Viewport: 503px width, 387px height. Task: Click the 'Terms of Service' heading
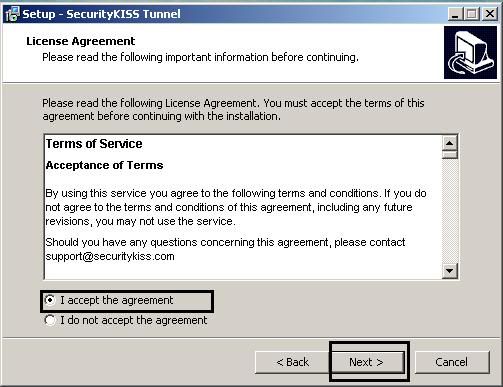[x=94, y=144]
